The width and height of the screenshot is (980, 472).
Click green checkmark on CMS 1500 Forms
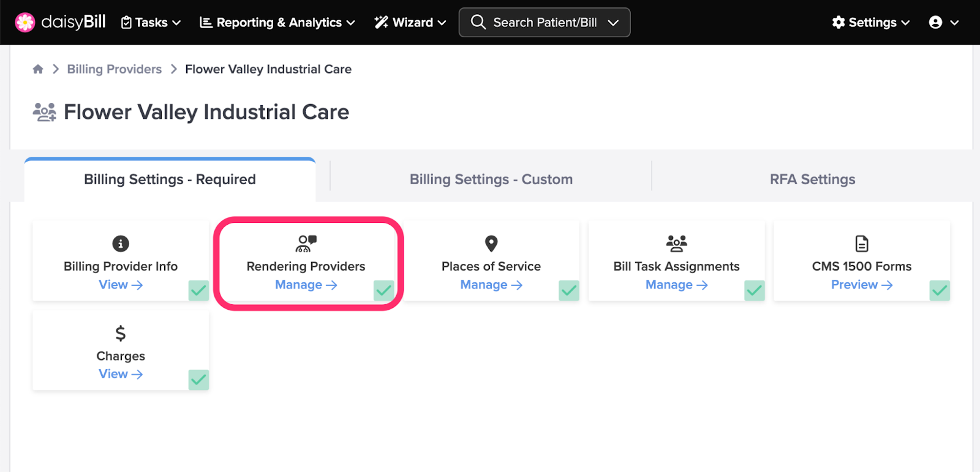click(x=940, y=290)
